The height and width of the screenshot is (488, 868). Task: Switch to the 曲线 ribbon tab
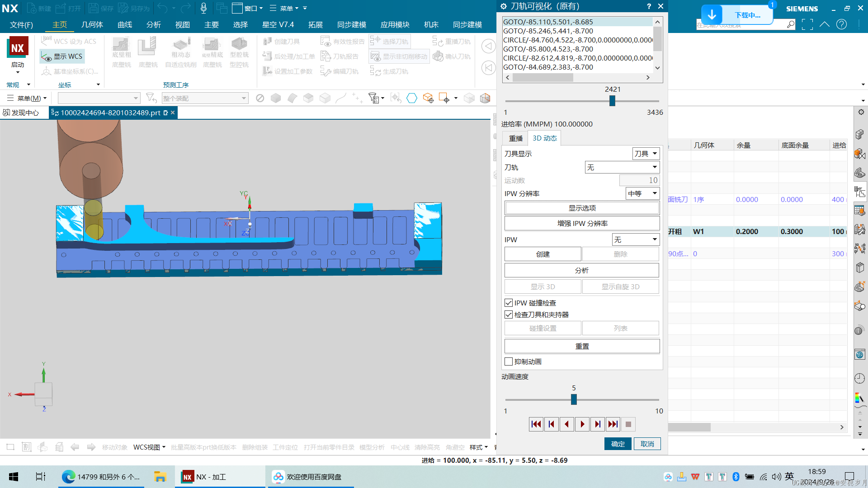(125, 24)
